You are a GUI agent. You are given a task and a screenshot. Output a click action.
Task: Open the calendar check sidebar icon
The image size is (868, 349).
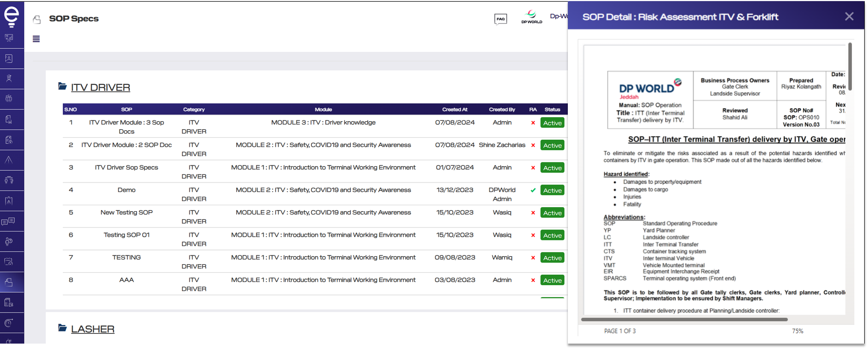[x=9, y=261]
